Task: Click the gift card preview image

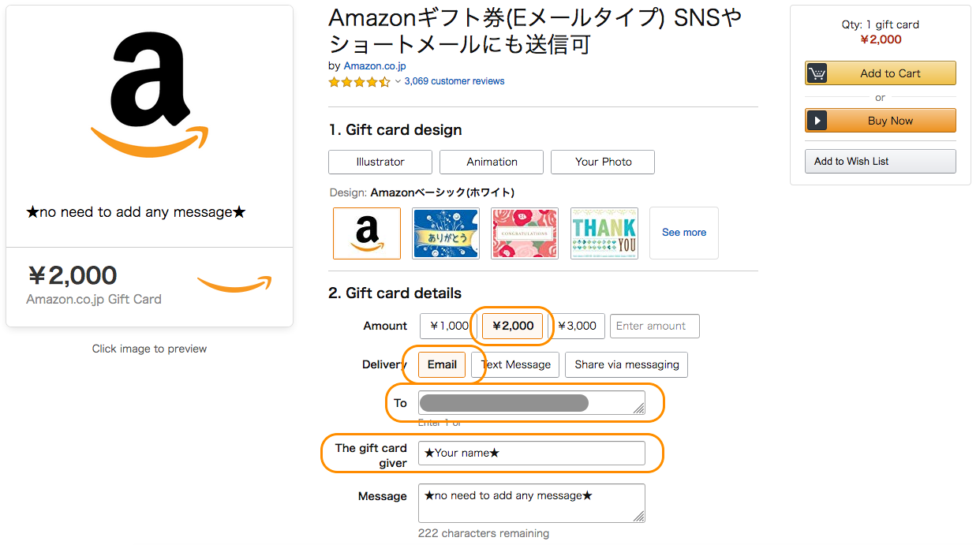Action: tap(150, 166)
